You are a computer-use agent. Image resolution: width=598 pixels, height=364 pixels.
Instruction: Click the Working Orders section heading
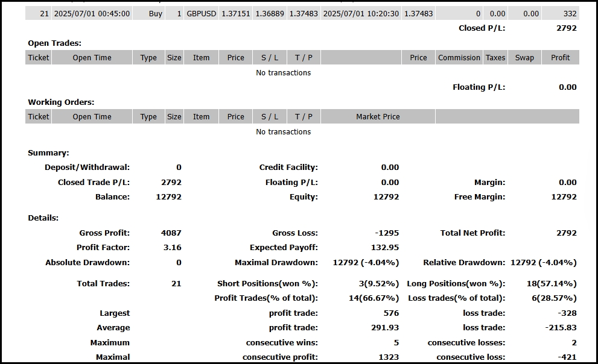coord(61,102)
